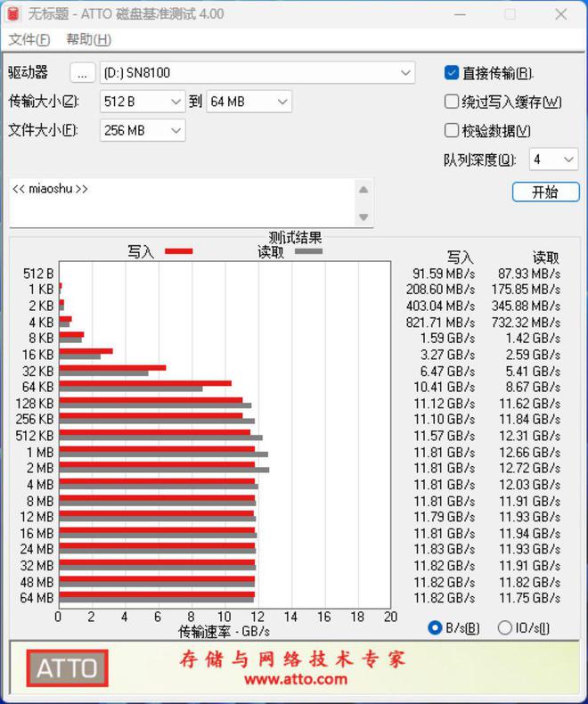Click the 48 MB row label in chart
The height and width of the screenshot is (704, 588).
tap(37, 582)
